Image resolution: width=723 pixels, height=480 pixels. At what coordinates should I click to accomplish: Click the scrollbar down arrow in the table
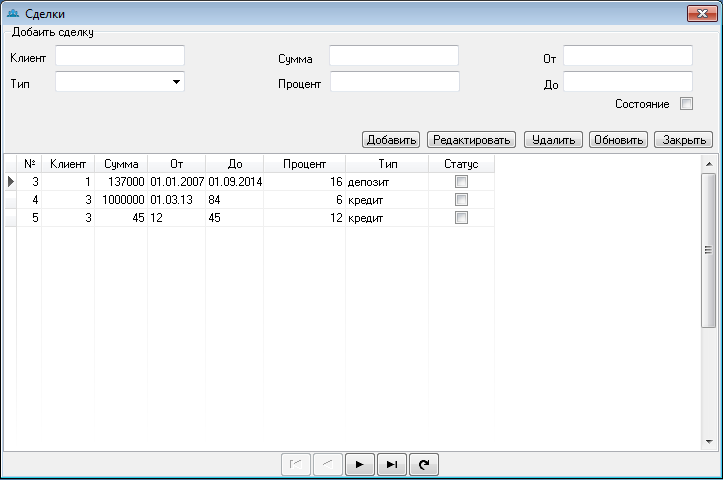709,442
